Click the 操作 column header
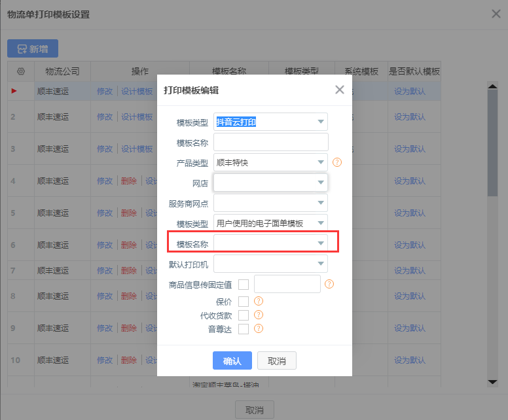 [140, 71]
